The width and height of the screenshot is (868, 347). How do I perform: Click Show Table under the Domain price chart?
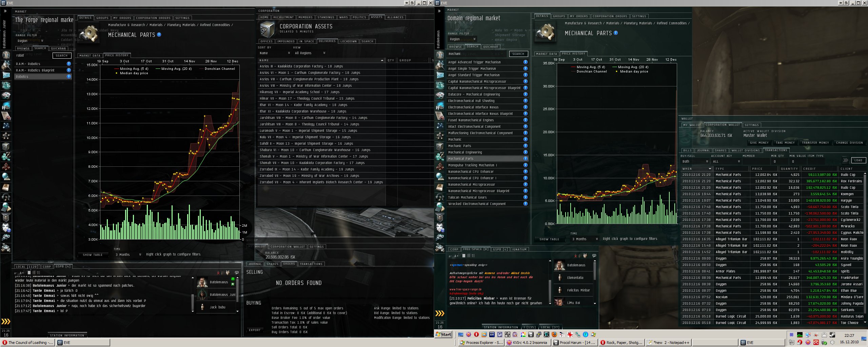(x=550, y=239)
